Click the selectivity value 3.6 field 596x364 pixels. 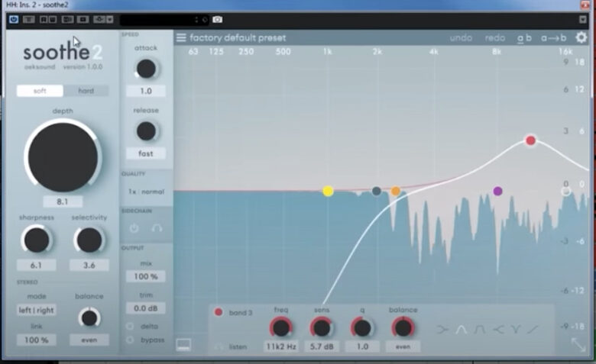coord(89,265)
